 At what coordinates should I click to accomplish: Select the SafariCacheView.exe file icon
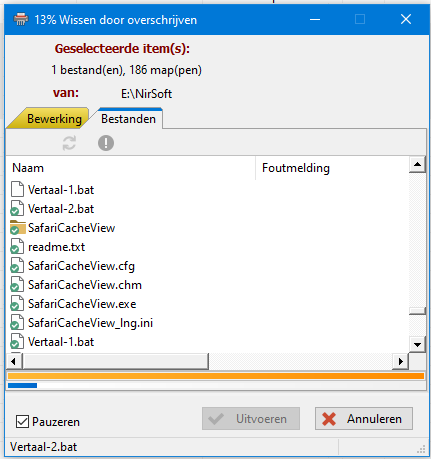coord(17,304)
